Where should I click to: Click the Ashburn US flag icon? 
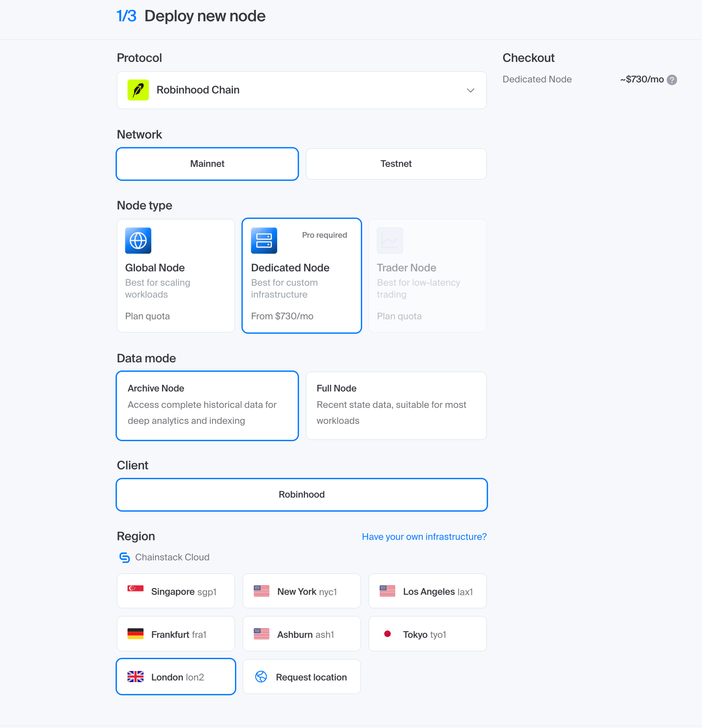[262, 634]
